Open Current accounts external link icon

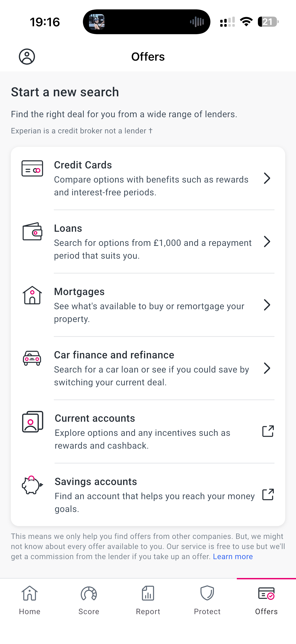[268, 431]
